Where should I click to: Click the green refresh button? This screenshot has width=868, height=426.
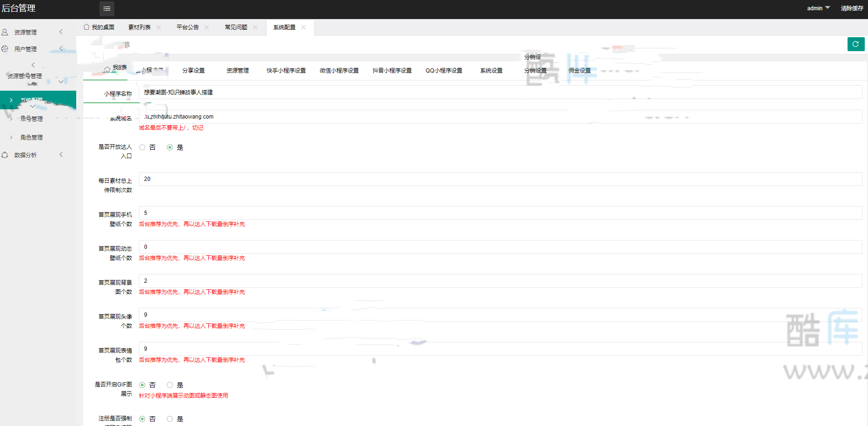pos(855,44)
